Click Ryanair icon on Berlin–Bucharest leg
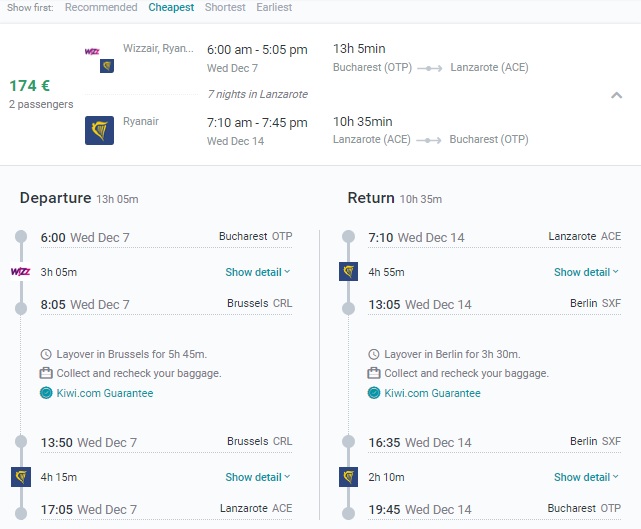 (x=348, y=477)
